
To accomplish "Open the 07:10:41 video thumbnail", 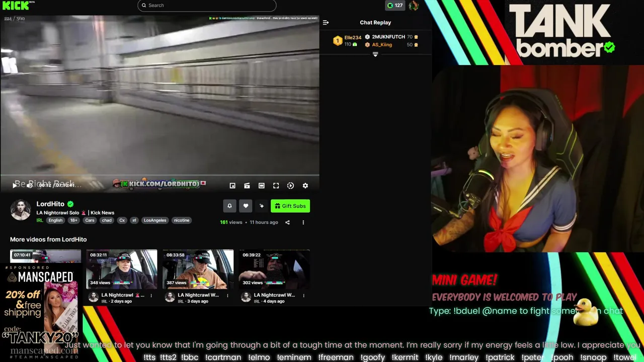I will click(x=45, y=256).
